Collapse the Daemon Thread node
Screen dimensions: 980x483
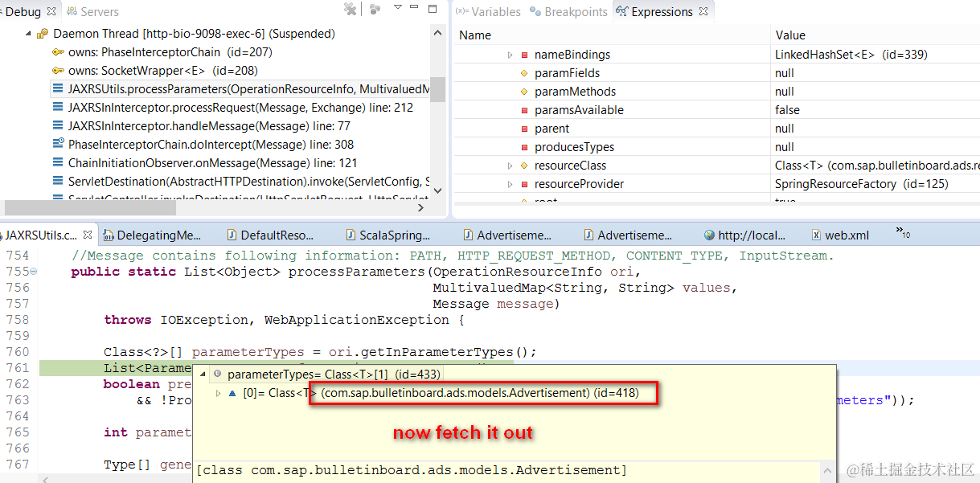28,35
